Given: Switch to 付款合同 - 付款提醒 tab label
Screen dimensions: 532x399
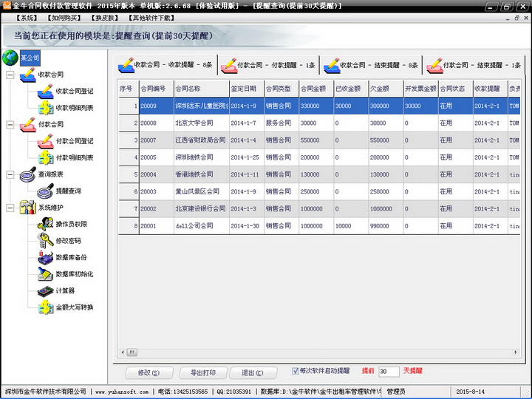Looking at the screenshot, I should 276,65.
